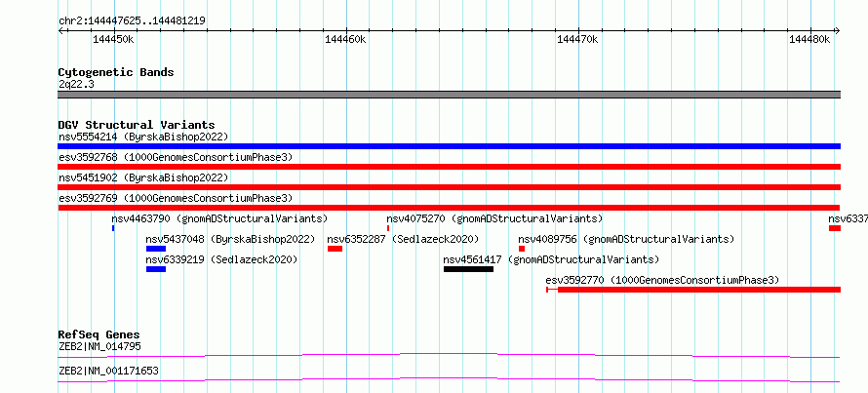Open the esv3592770 (1000GenomesConsortiumPhase3) label
This screenshot has height=393, width=868.
[x=662, y=280]
